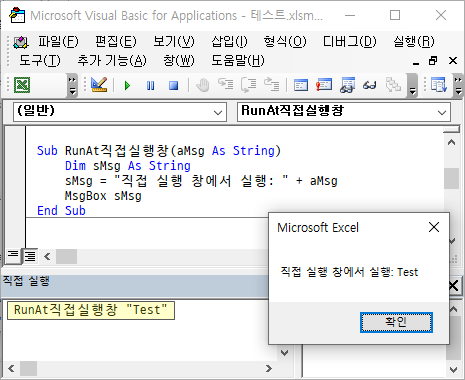This screenshot has height=380, width=465.
Task: Open the 파일(F) menu
Action: 58,42
